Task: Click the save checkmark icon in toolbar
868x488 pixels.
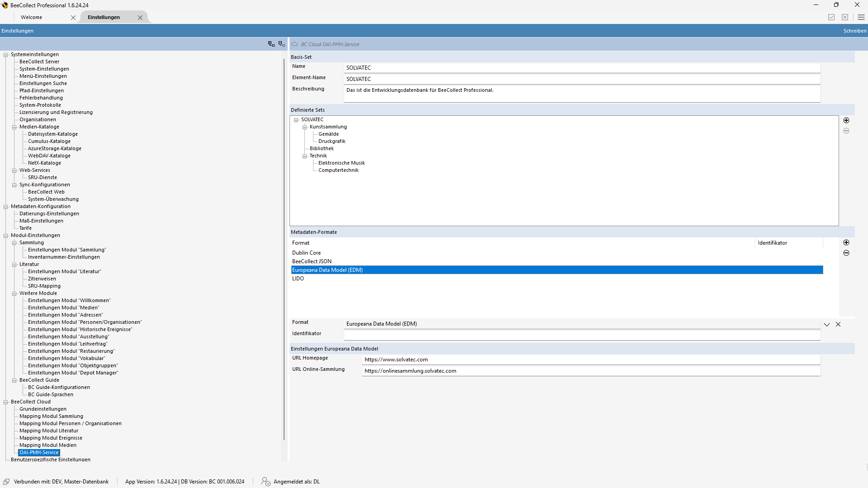Action: (831, 17)
